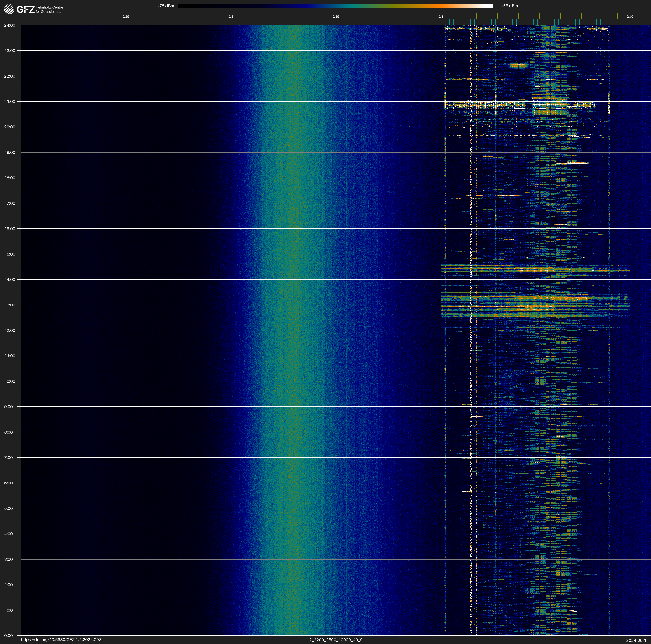This screenshot has width=651, height=644.
Task: Click the 2.25 frequency axis label
Action: pyautogui.click(x=126, y=17)
